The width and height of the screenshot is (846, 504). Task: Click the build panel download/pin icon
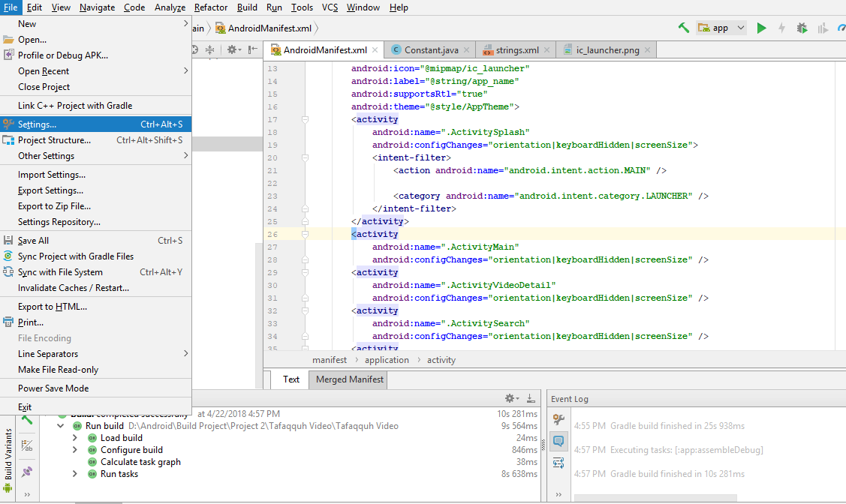coord(531,398)
